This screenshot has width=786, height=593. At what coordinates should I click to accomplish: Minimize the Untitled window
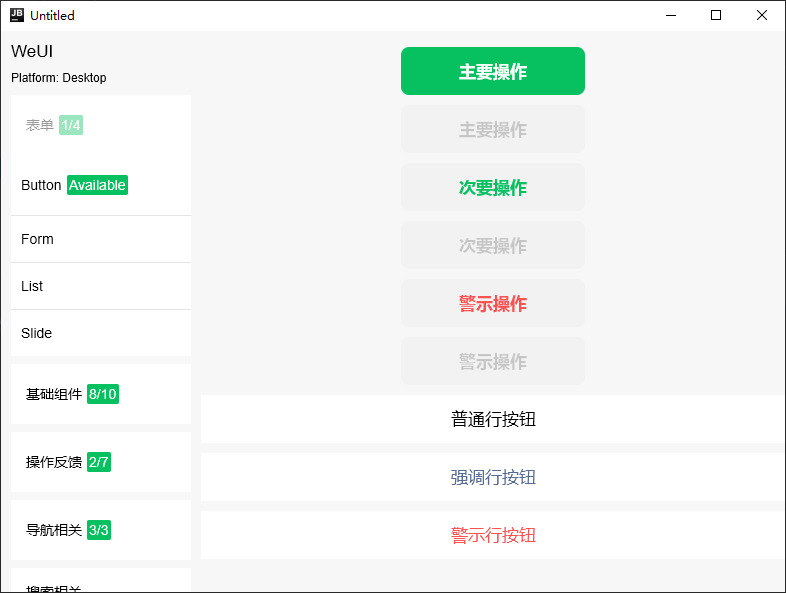coord(671,16)
